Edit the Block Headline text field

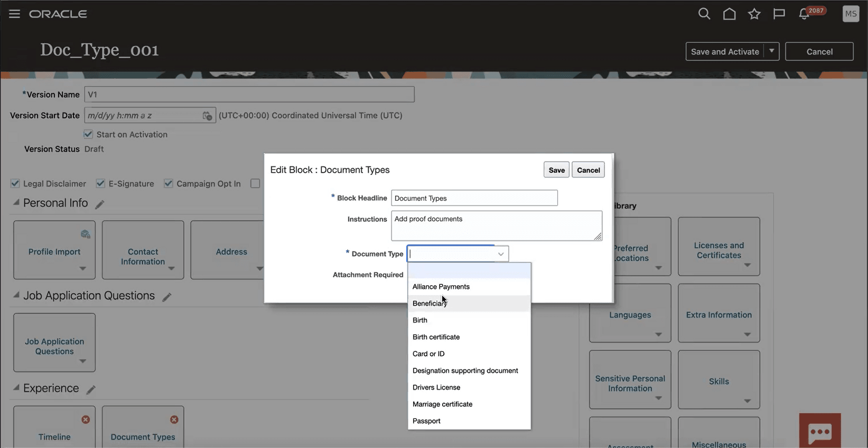(474, 198)
